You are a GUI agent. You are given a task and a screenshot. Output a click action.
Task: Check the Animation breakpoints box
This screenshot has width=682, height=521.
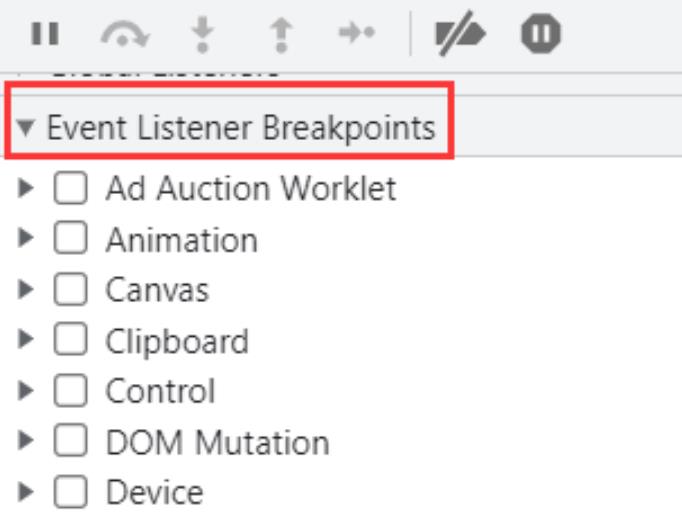tap(70, 240)
